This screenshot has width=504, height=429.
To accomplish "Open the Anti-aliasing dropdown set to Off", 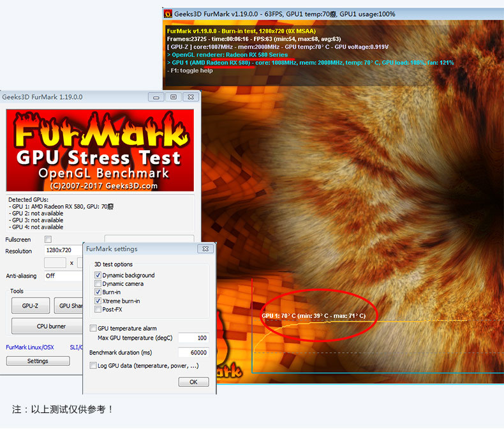I will [63, 276].
